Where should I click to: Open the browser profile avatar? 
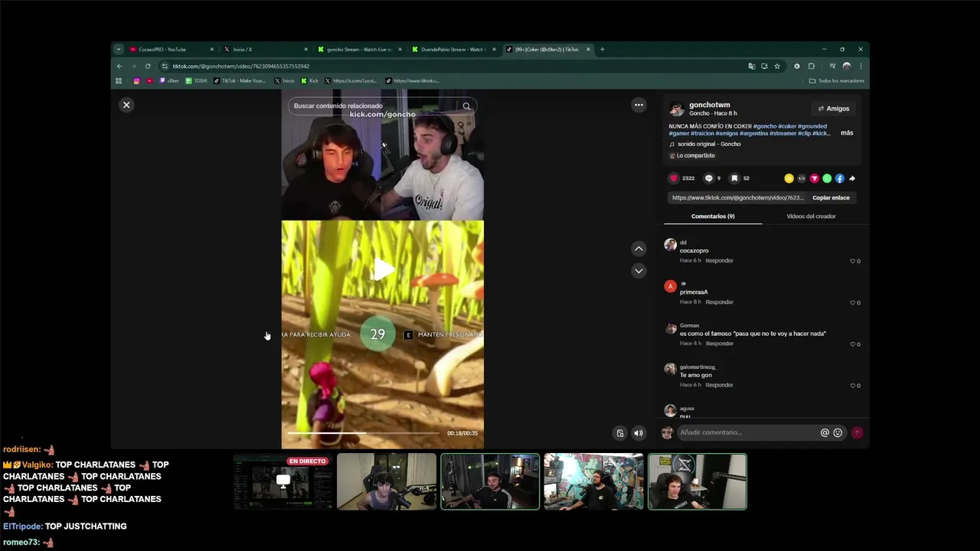click(x=846, y=67)
